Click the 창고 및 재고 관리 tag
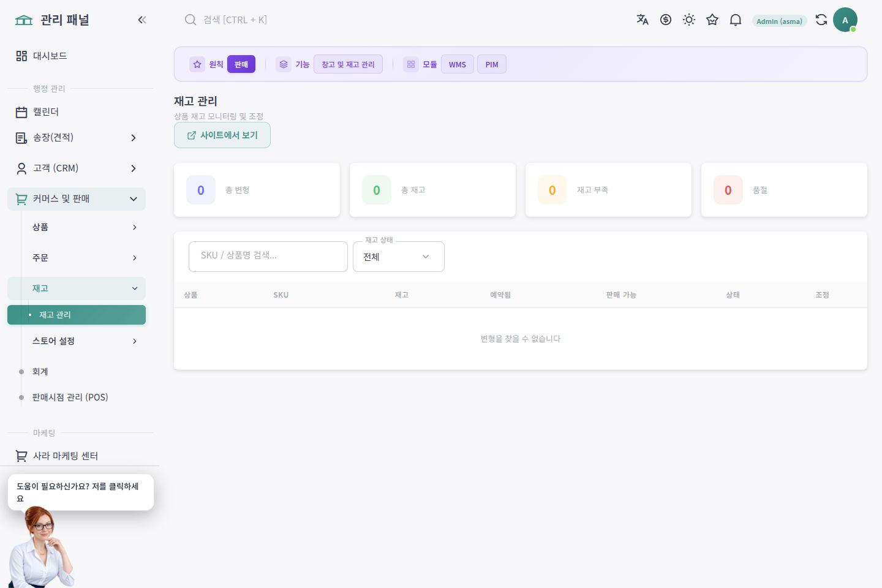 (348, 64)
